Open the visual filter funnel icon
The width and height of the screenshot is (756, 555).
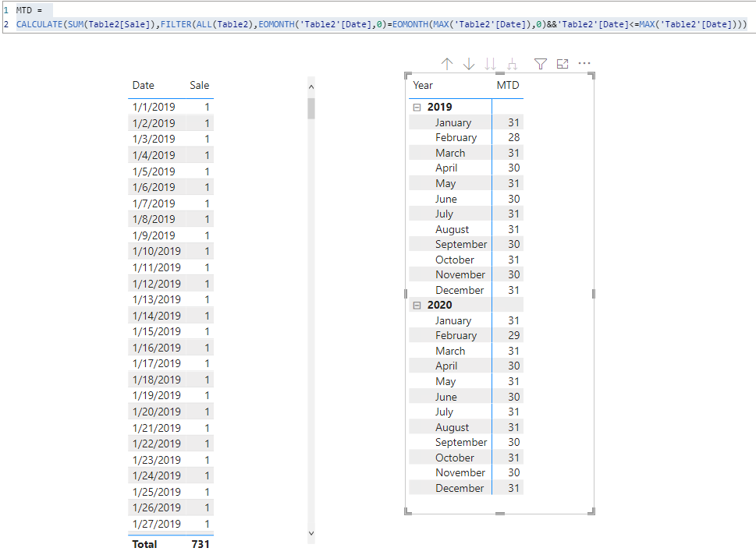541,64
